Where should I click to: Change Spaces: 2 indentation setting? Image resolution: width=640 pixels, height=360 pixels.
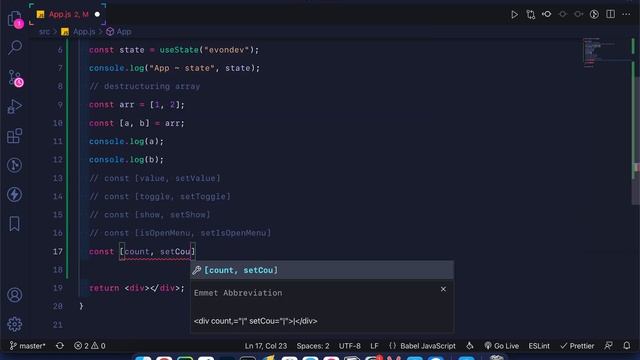(313, 346)
